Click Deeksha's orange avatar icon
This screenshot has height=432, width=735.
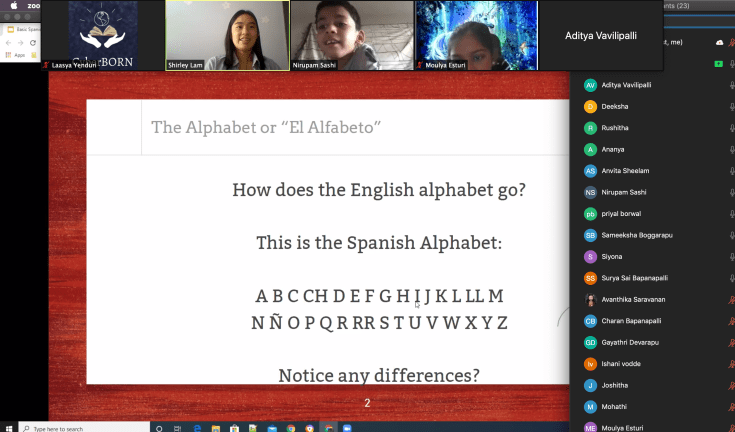click(x=590, y=106)
